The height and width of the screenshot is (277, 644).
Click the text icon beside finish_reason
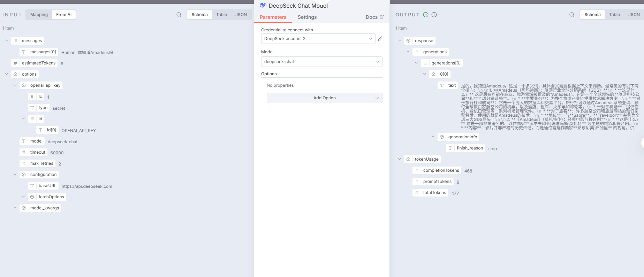[450, 148]
